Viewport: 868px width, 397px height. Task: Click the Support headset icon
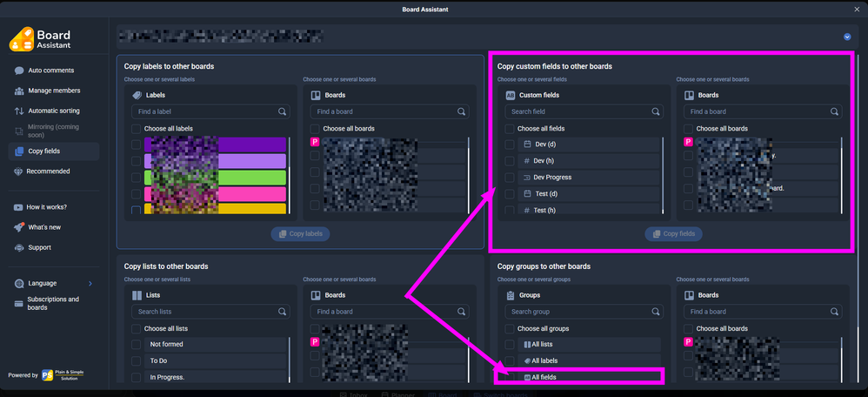[x=19, y=248]
